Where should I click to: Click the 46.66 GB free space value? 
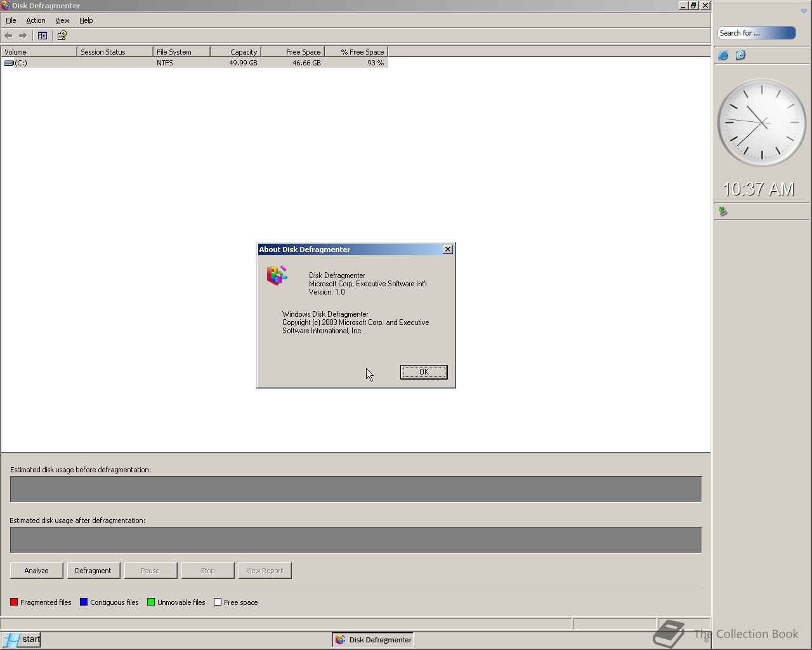click(x=306, y=63)
